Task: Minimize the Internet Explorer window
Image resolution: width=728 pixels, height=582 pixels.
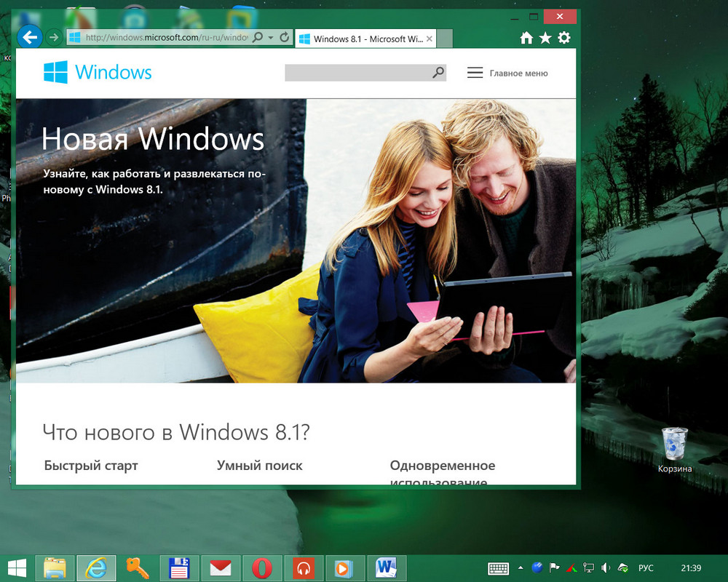Action: pyautogui.click(x=515, y=17)
